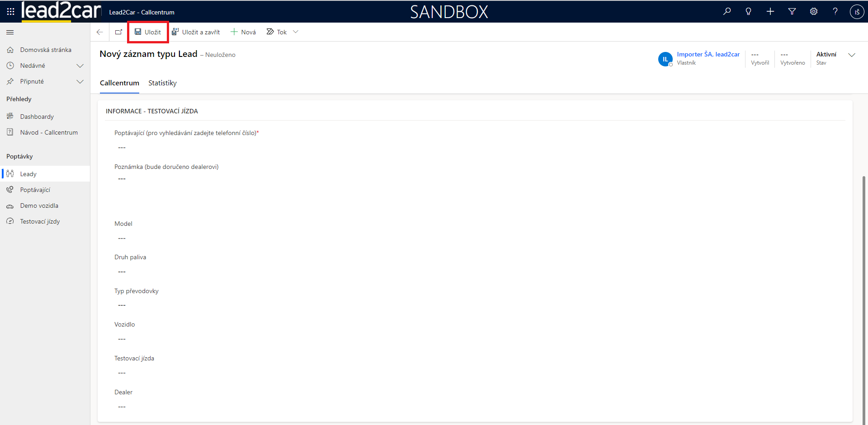
Task: Expand the header details chevron
Action: click(x=852, y=55)
